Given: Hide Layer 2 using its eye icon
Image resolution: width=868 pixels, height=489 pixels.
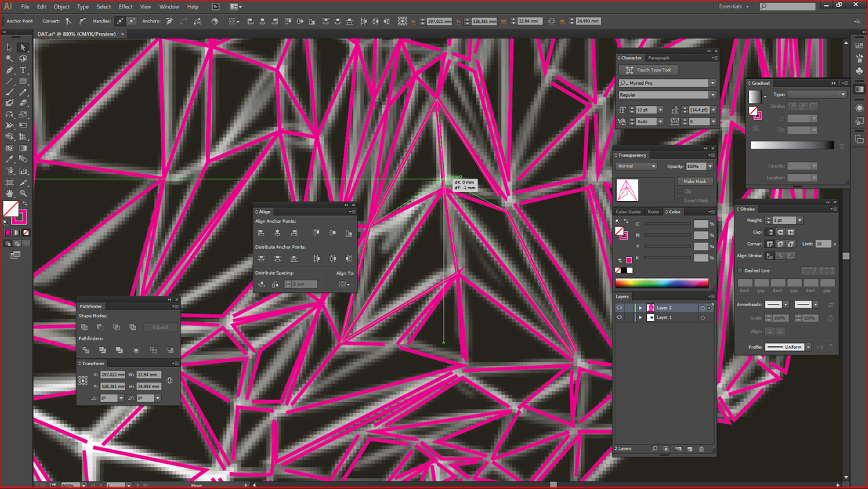Looking at the screenshot, I should [619, 308].
